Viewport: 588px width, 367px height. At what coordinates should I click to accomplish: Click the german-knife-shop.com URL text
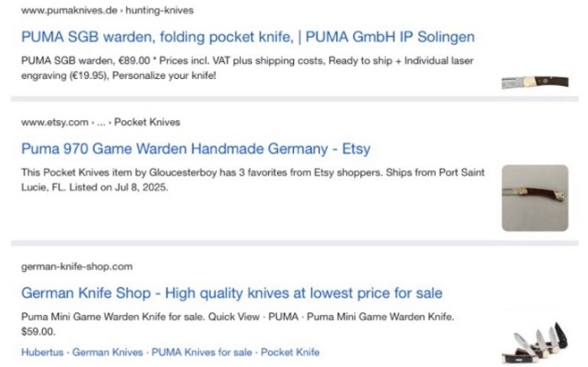77,266
